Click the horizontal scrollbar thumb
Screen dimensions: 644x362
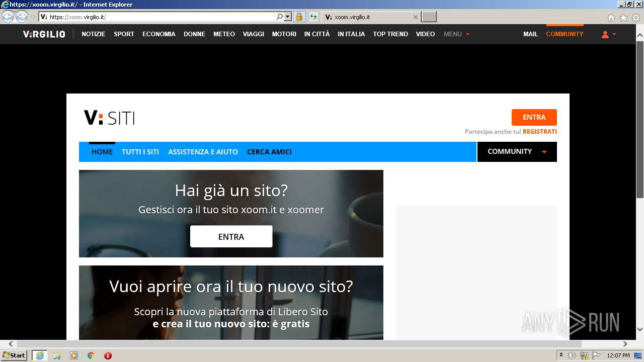pos(299,344)
